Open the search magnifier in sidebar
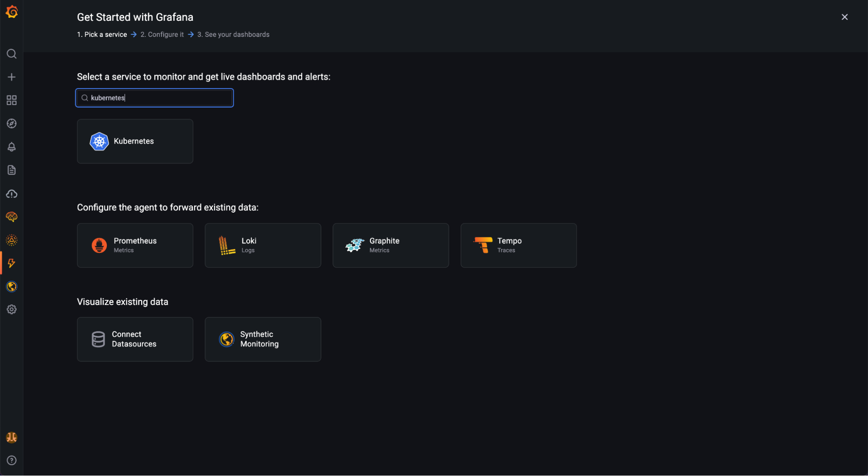868x476 pixels. tap(12, 54)
